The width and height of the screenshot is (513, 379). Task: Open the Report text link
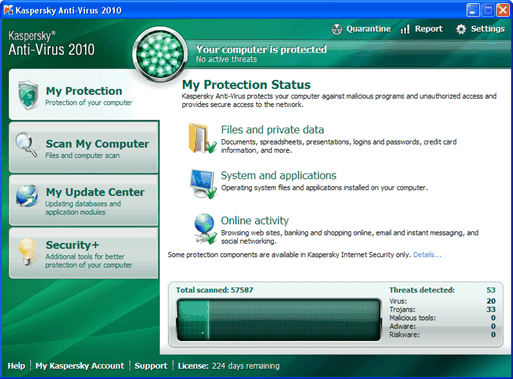pyautogui.click(x=429, y=29)
